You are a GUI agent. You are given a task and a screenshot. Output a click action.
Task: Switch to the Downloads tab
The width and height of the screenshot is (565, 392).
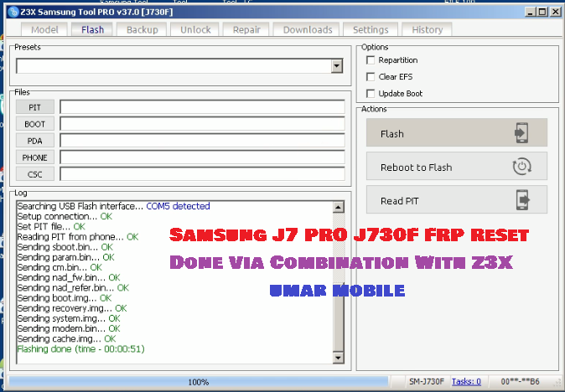click(x=308, y=29)
